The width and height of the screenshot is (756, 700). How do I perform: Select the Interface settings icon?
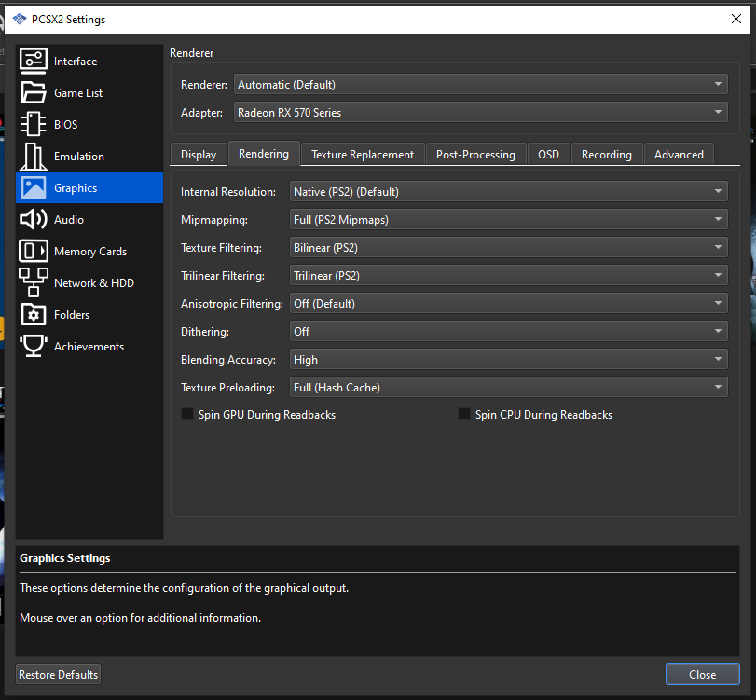(x=33, y=61)
